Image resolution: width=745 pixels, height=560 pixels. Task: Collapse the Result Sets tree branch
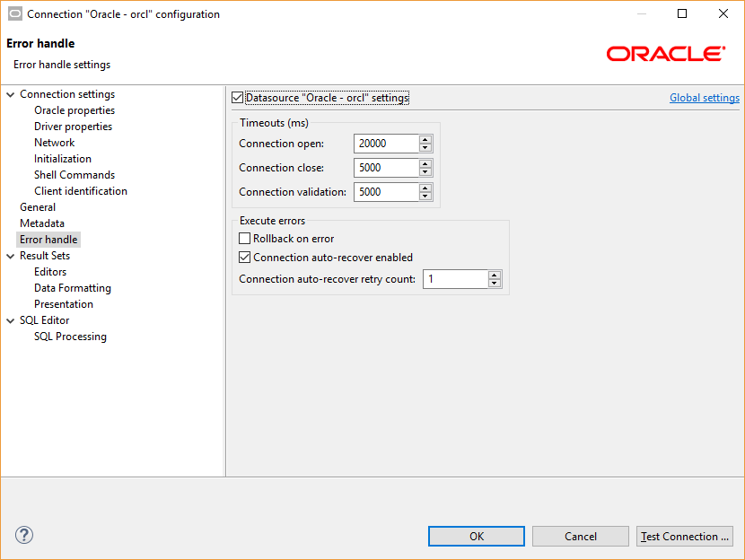9,255
